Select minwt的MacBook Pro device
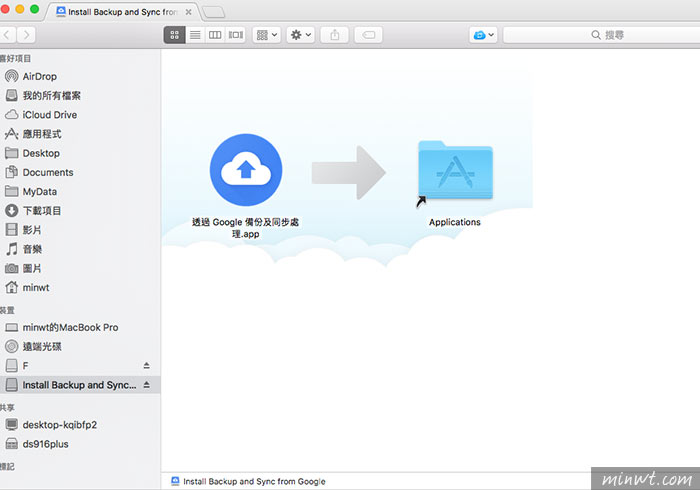 pyautogui.click(x=80, y=327)
